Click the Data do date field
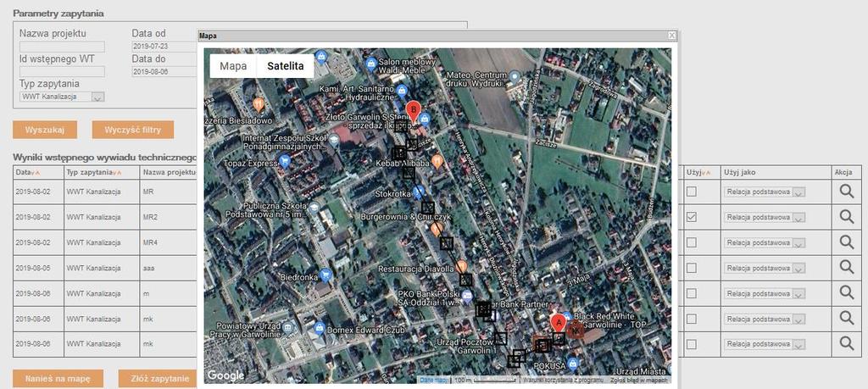This screenshot has height=389, width=868. click(164, 71)
